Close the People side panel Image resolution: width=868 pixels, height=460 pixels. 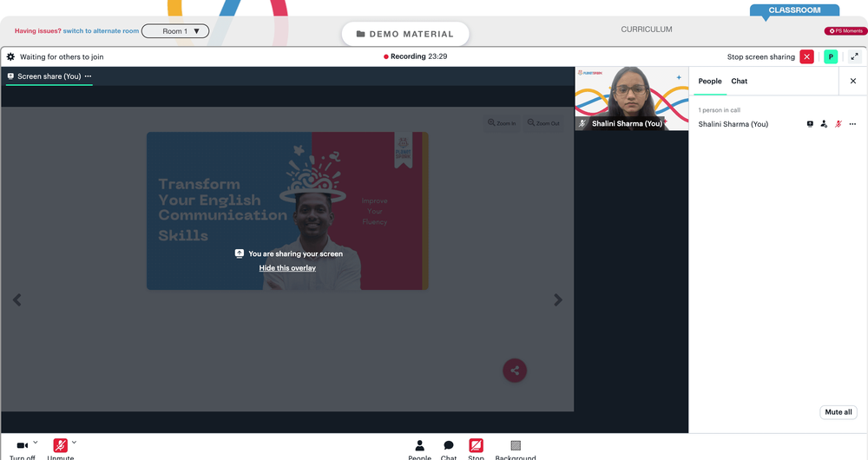[853, 81]
